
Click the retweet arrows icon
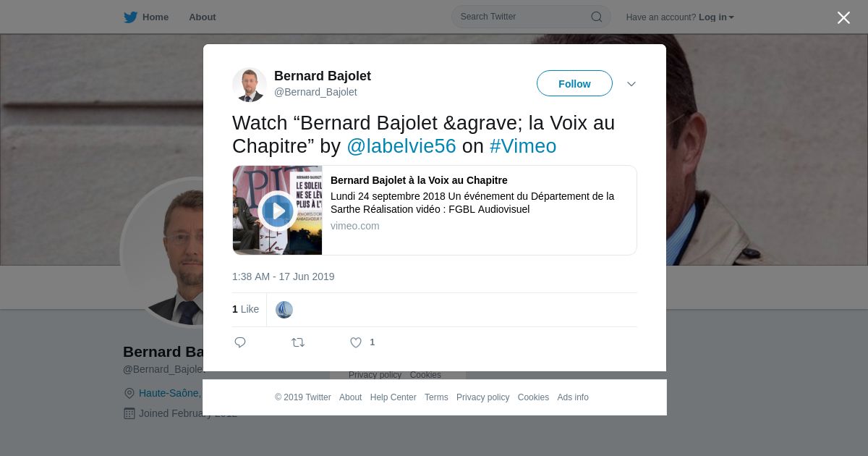pyautogui.click(x=298, y=342)
